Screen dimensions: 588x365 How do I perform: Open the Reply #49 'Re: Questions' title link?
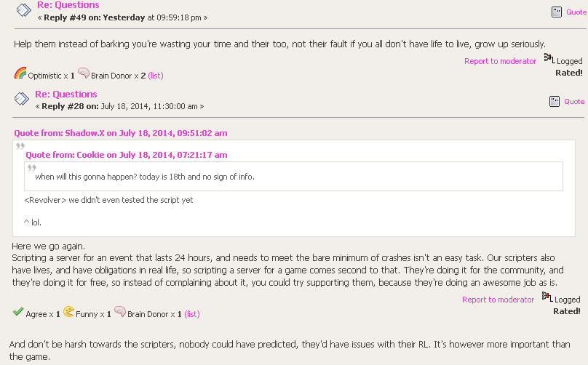tap(68, 5)
